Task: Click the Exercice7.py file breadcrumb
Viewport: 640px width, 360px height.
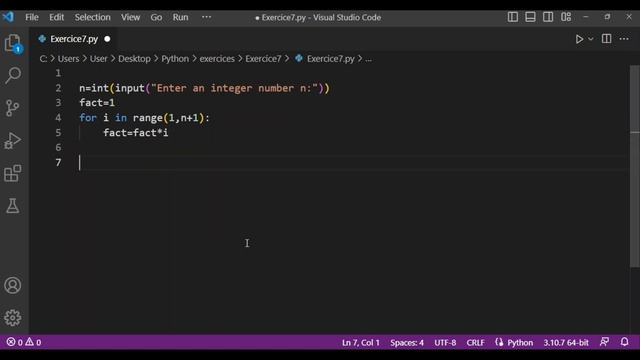Action: 330,59
